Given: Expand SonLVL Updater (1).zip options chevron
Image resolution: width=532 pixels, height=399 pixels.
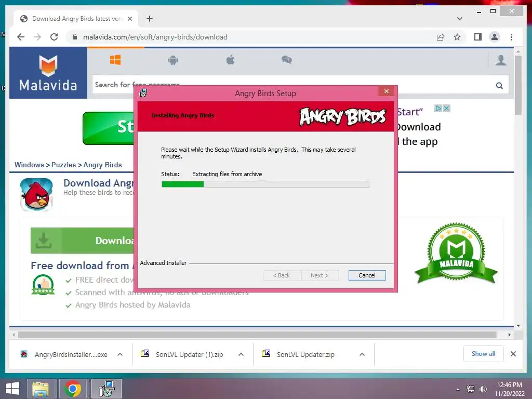Looking at the screenshot, I should point(241,354).
